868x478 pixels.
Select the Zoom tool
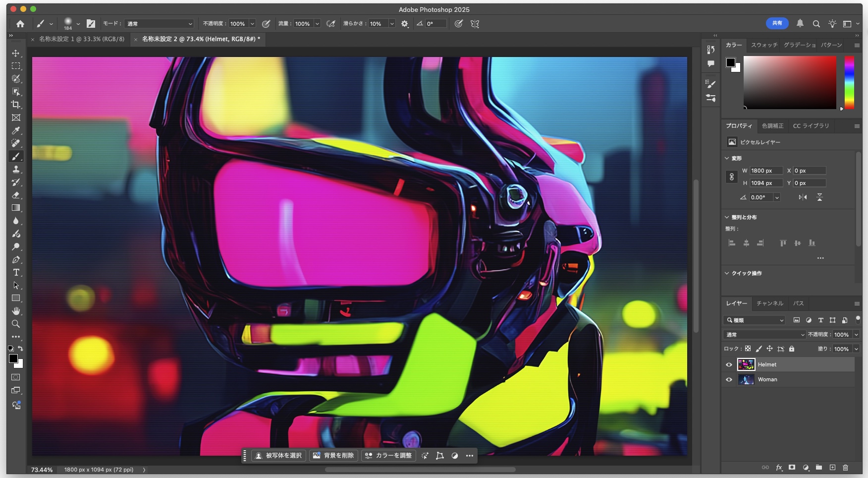tap(16, 324)
